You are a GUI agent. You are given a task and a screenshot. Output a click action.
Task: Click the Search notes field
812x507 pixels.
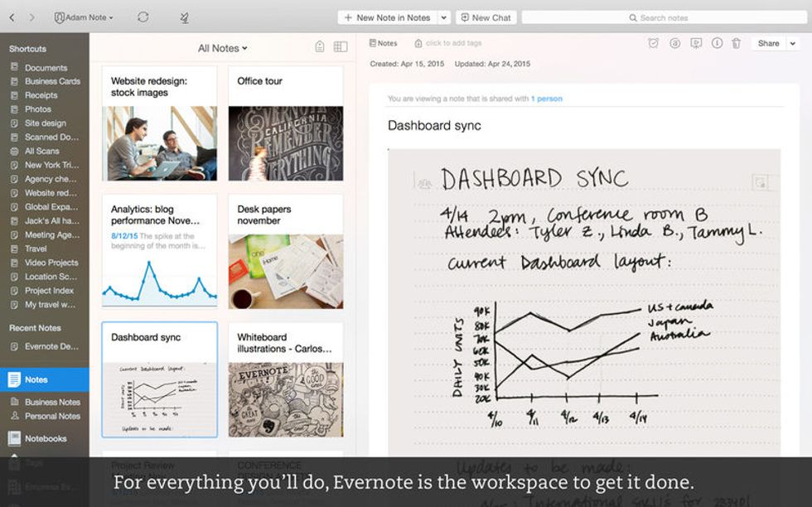pyautogui.click(x=665, y=17)
